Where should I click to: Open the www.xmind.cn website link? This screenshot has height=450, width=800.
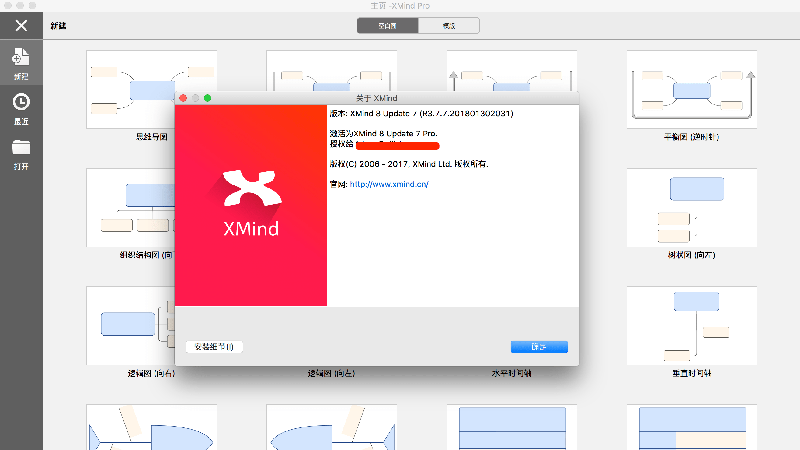coord(389,184)
